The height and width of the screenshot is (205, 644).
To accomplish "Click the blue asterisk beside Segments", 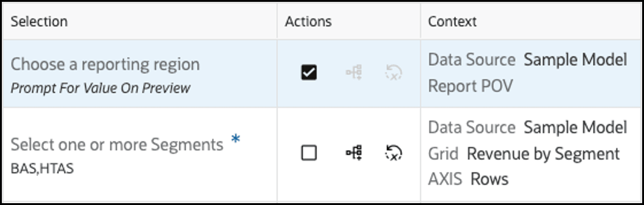I will click(x=236, y=140).
